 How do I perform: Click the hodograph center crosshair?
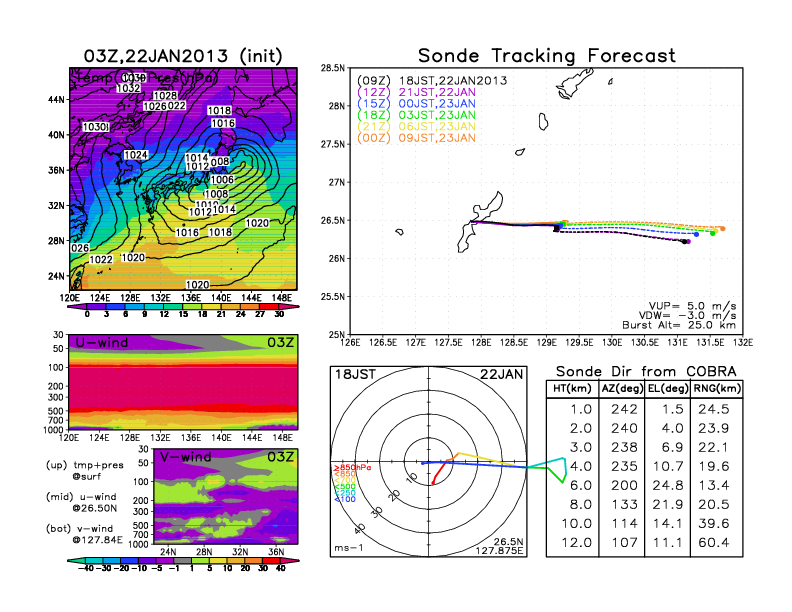430,463
